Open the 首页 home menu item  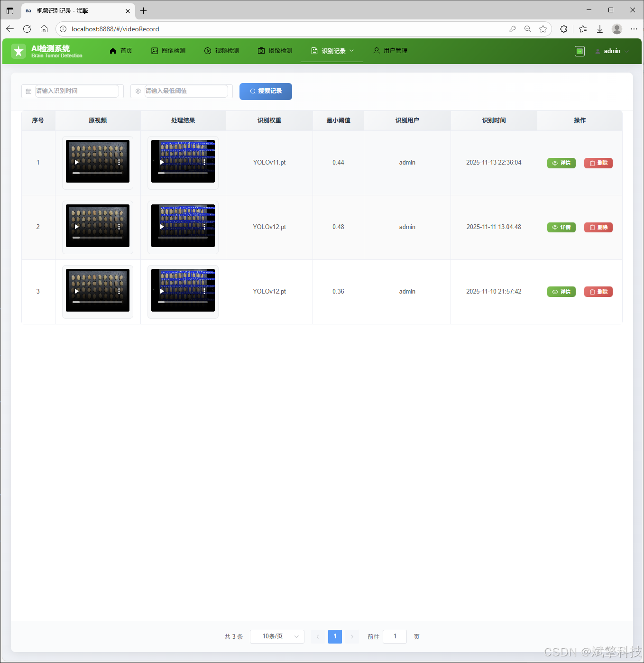(121, 51)
